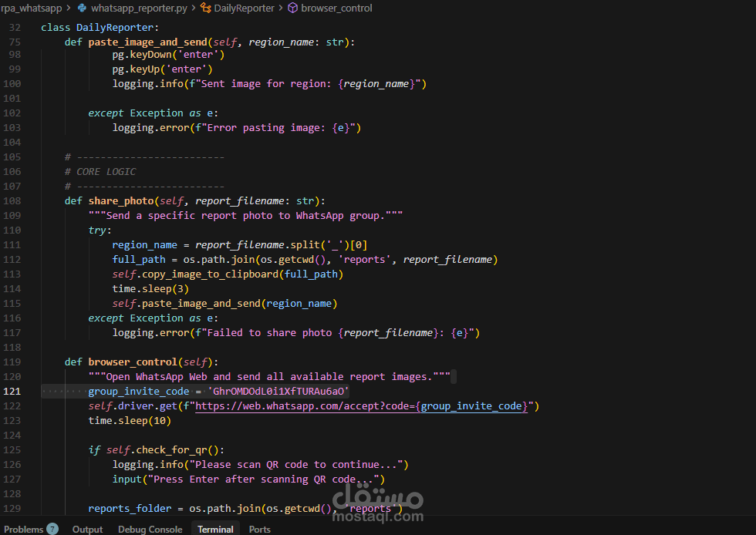
Task: Click the browser_control docstring on line 120
Action: (269, 377)
